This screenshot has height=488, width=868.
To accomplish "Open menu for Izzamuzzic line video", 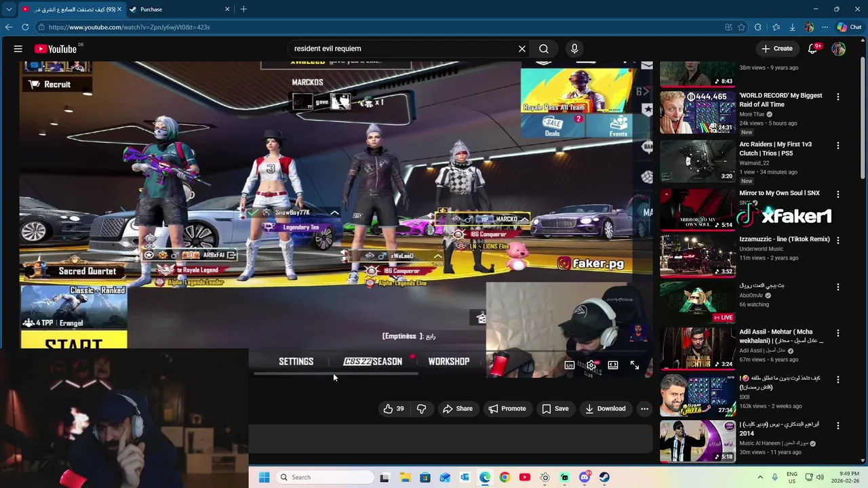I will pos(838,240).
